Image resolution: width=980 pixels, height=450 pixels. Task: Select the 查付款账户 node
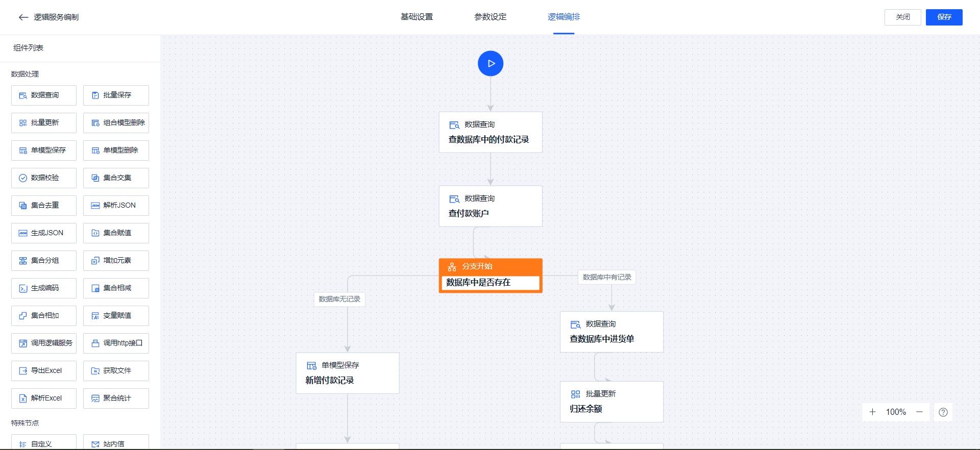click(x=491, y=206)
